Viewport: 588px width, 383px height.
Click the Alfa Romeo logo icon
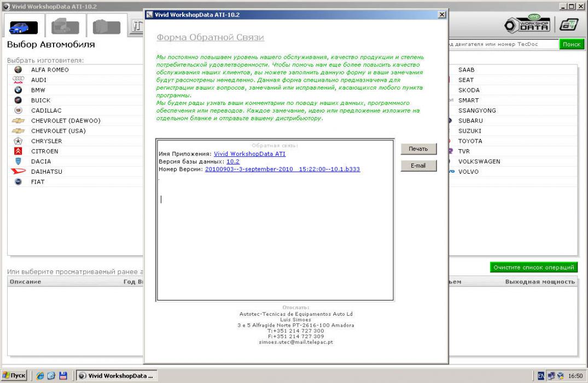tap(18, 70)
